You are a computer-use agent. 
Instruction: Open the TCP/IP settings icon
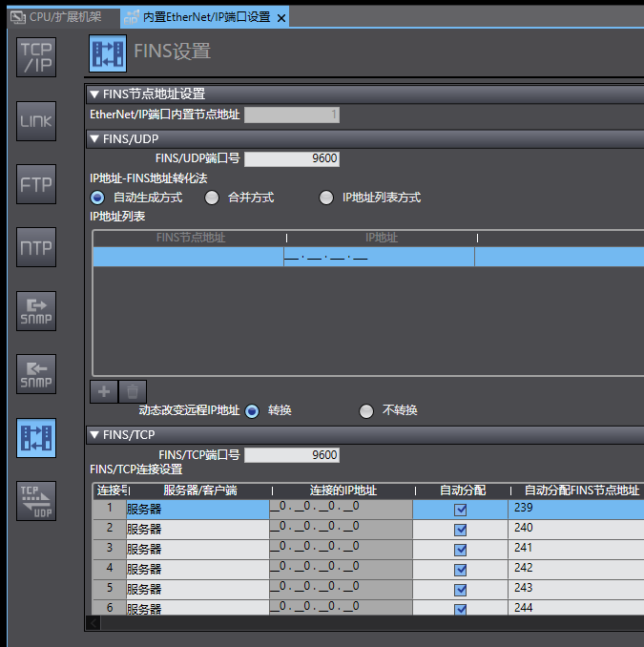pos(37,58)
